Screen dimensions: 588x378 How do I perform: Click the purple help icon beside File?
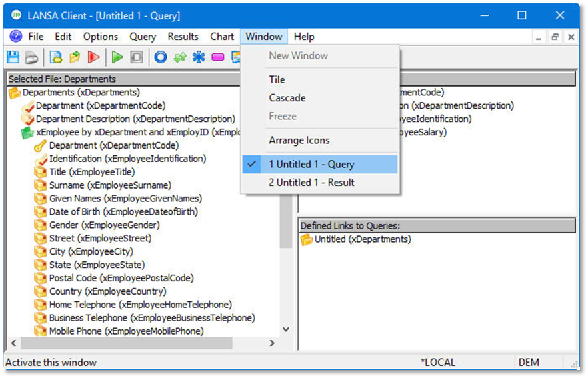(x=16, y=37)
